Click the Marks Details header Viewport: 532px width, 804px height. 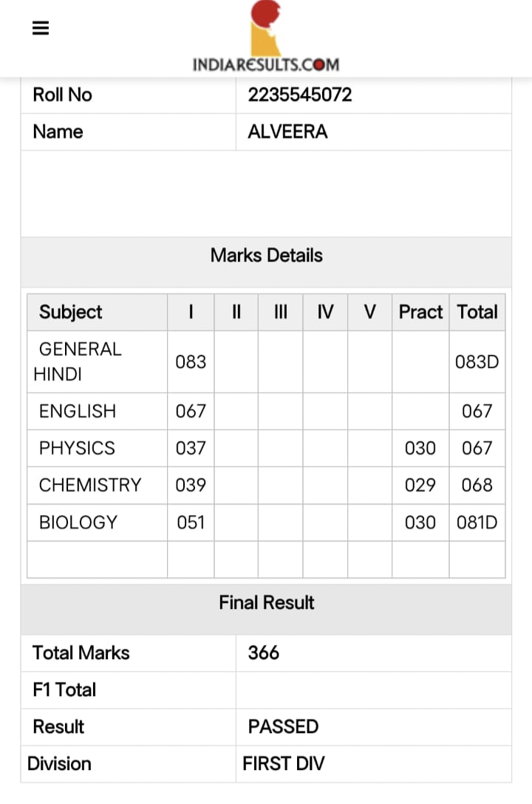(267, 256)
